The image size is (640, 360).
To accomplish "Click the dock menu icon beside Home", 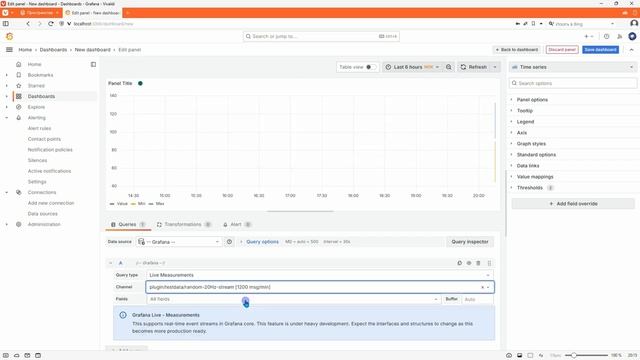I will (x=93, y=64).
